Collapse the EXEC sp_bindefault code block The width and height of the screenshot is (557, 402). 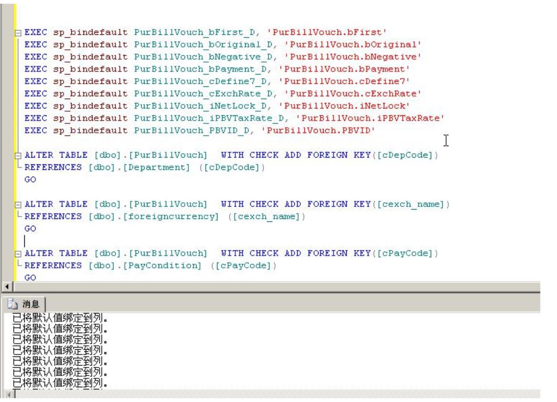[x=18, y=33]
